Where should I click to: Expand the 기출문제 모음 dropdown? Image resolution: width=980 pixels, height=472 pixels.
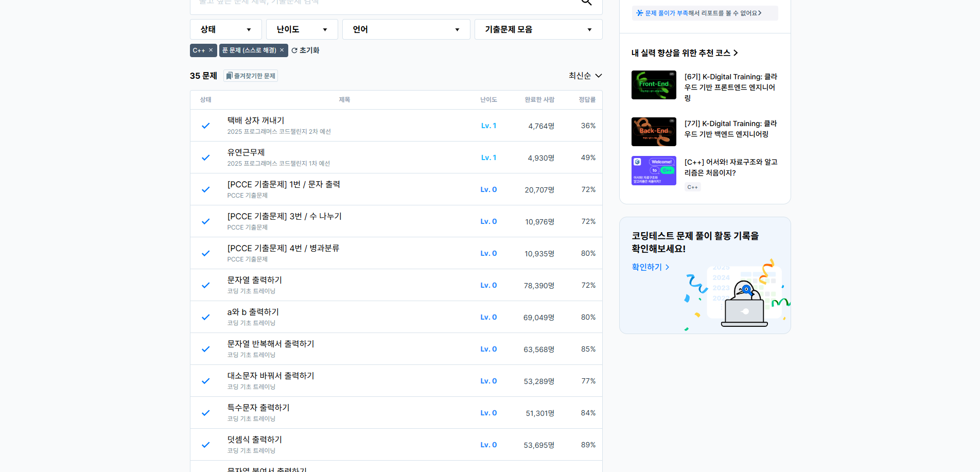pos(538,29)
